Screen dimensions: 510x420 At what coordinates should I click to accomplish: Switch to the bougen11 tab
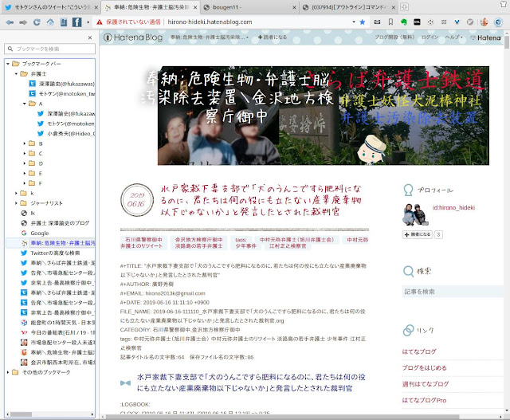[x=249, y=7]
